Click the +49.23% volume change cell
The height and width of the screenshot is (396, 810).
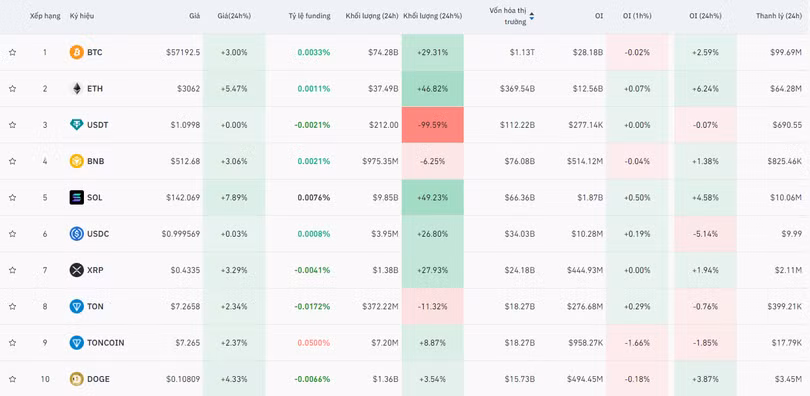point(432,197)
